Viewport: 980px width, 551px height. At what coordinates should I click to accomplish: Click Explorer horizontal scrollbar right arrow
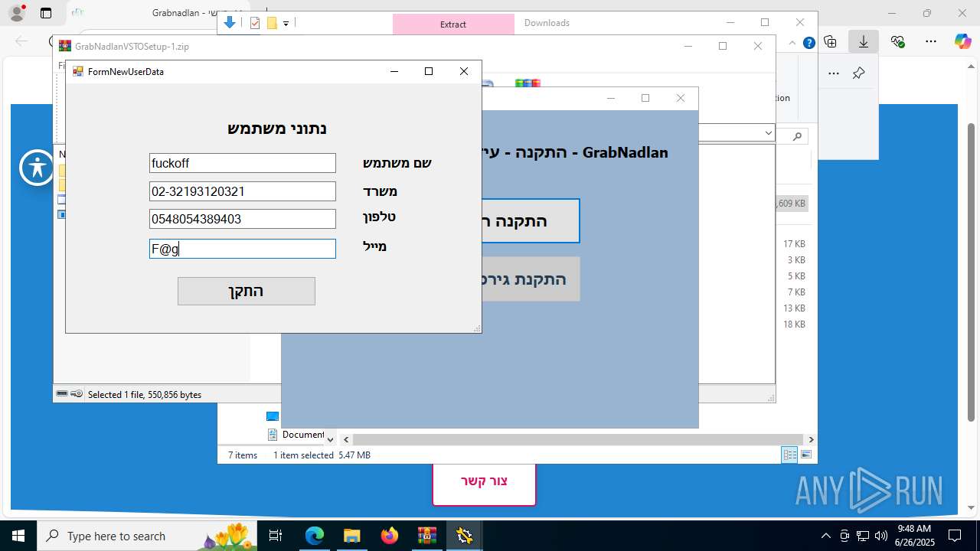click(x=811, y=439)
